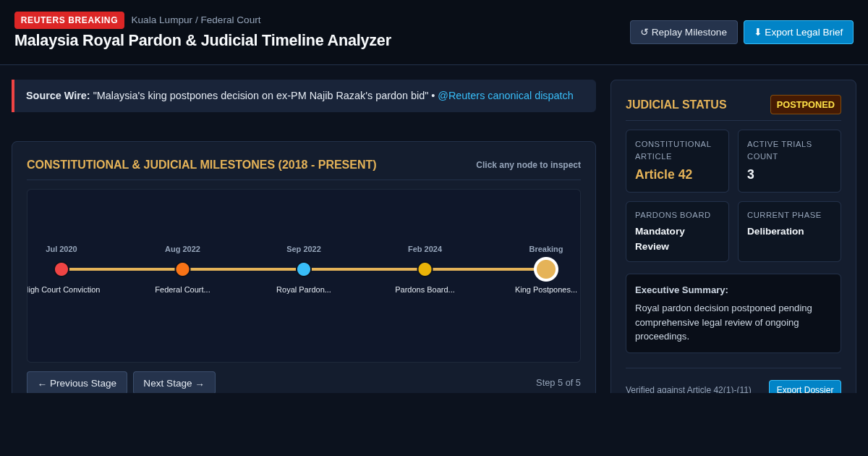
Task: Click the Federal Court... caption
Action: point(182,290)
